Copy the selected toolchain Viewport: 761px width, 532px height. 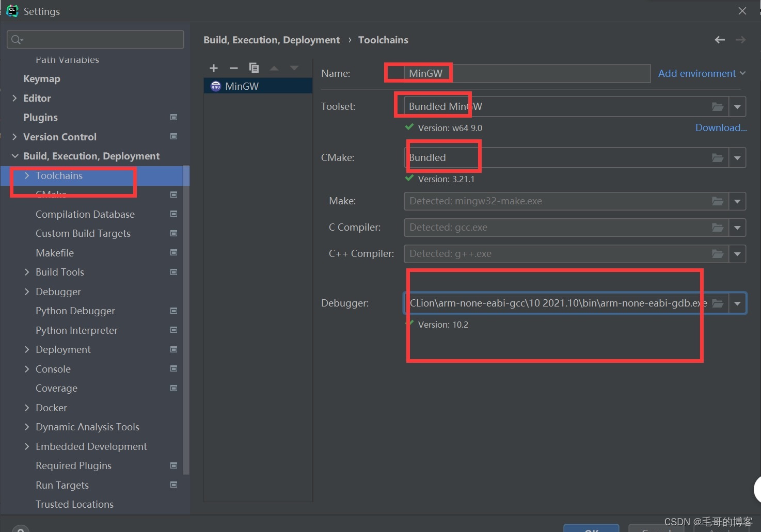tap(254, 68)
